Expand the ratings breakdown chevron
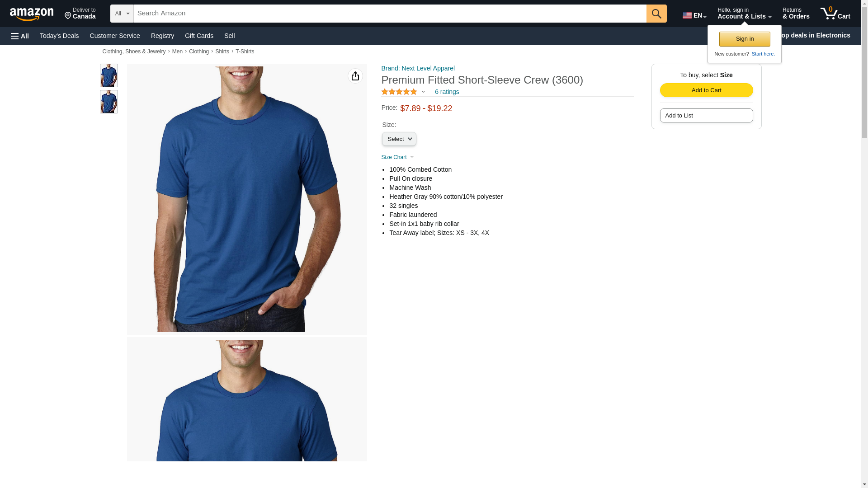 pos(423,92)
